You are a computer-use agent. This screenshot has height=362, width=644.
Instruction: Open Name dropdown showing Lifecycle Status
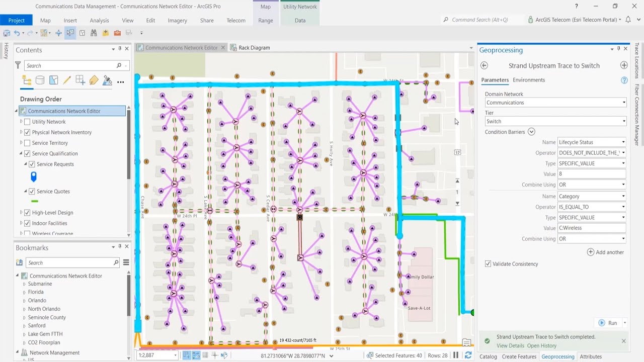tap(592, 142)
